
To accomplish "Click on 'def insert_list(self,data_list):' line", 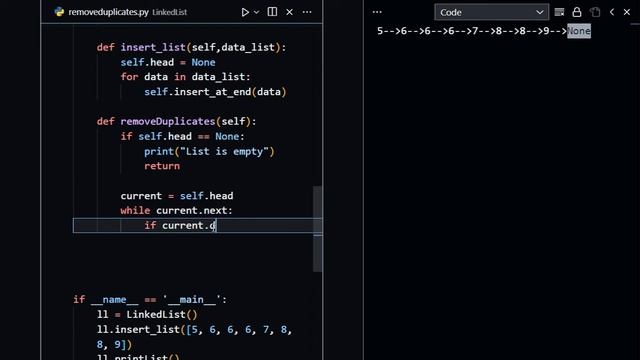I will click(x=191, y=47).
